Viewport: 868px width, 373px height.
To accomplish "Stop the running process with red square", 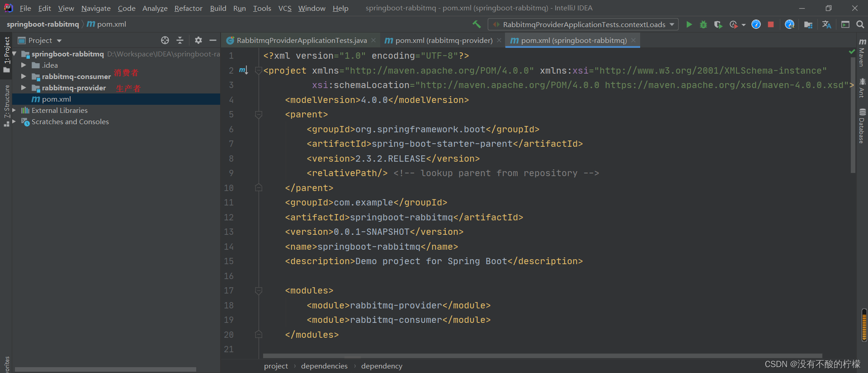I will 771,24.
